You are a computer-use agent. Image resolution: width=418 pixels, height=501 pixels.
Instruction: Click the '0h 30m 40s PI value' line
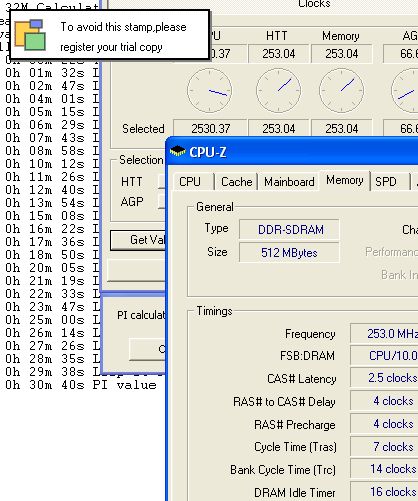pyautogui.click(x=81, y=385)
